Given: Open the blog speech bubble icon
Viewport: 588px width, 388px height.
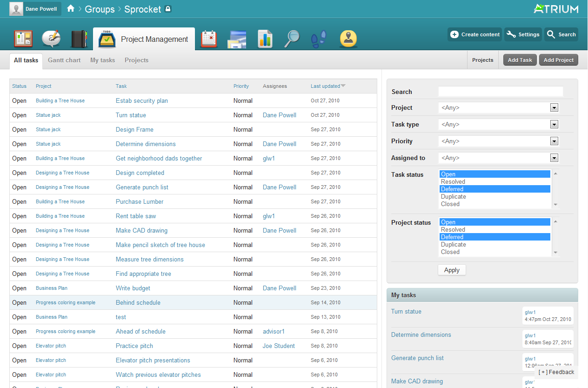Looking at the screenshot, I should point(51,39).
